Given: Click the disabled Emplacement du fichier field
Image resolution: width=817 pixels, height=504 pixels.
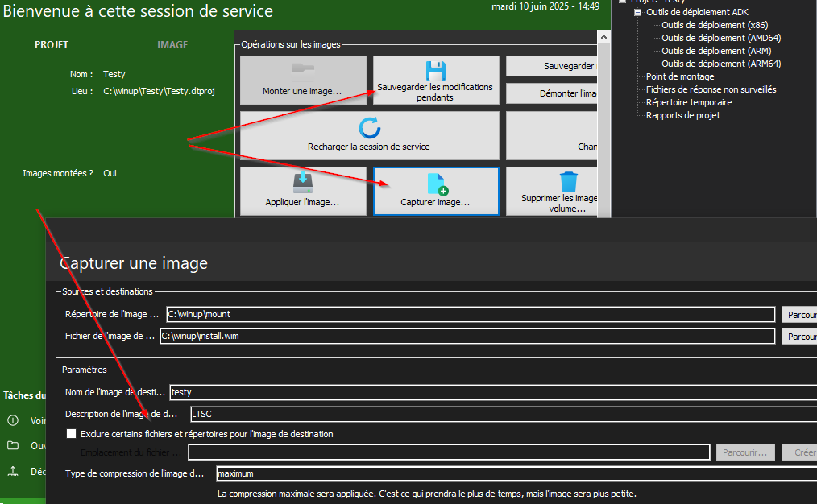Looking at the screenshot, I should click(x=449, y=452).
